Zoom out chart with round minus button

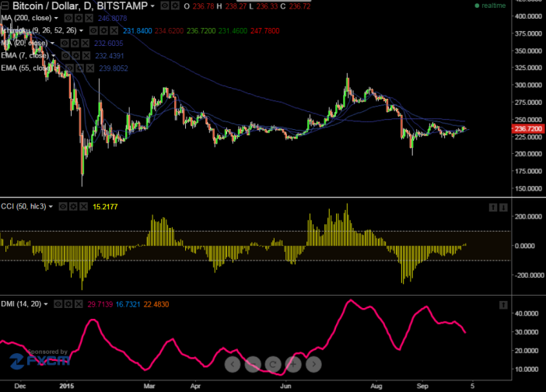253,364
